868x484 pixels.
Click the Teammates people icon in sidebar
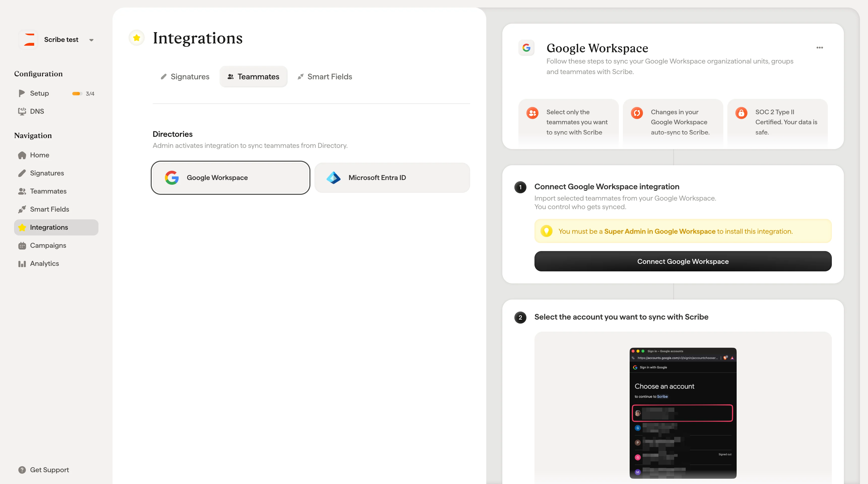(x=22, y=191)
